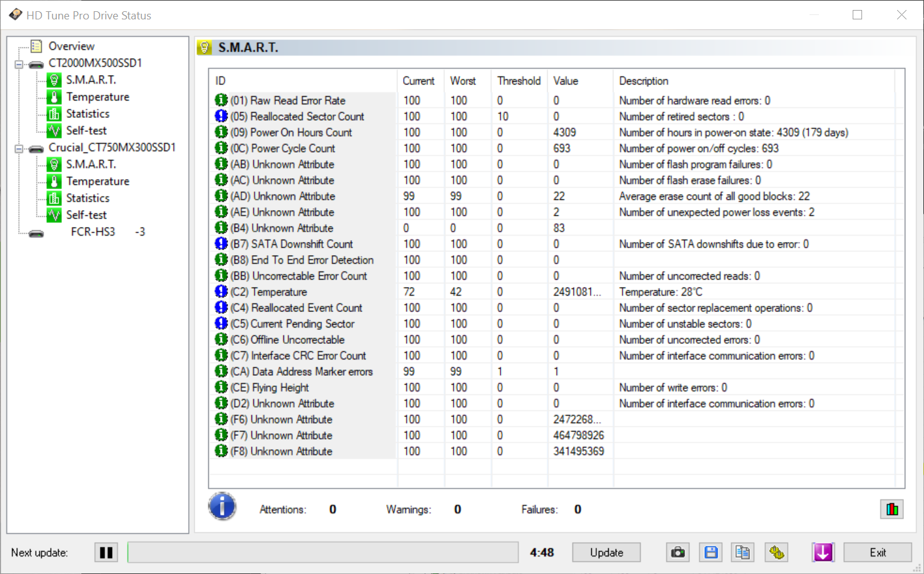Collapse the Crucial_CT750MX300SSD1 drive node
Image resolution: width=924 pixels, height=574 pixels.
click(x=19, y=148)
